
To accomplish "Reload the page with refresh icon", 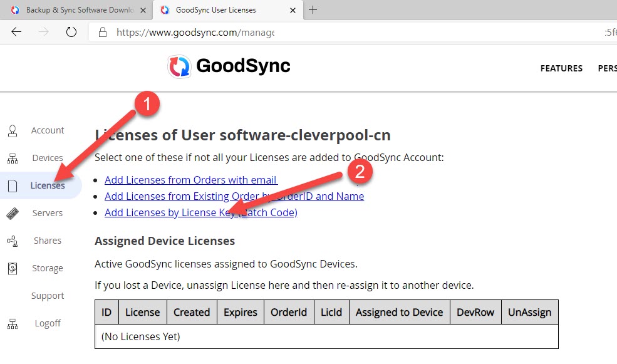I will point(71,32).
